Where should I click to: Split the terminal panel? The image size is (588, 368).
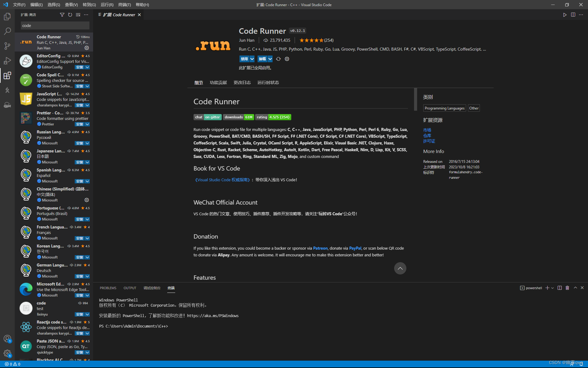pos(560,288)
